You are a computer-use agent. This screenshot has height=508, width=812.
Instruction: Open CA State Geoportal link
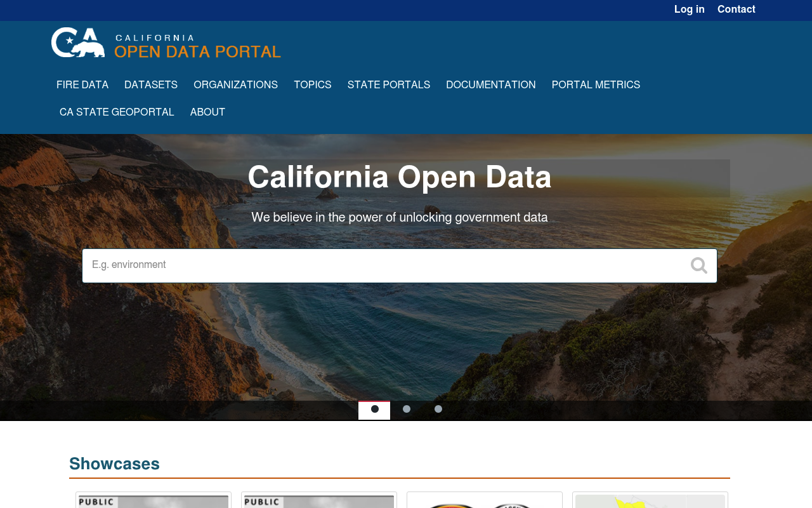click(117, 112)
